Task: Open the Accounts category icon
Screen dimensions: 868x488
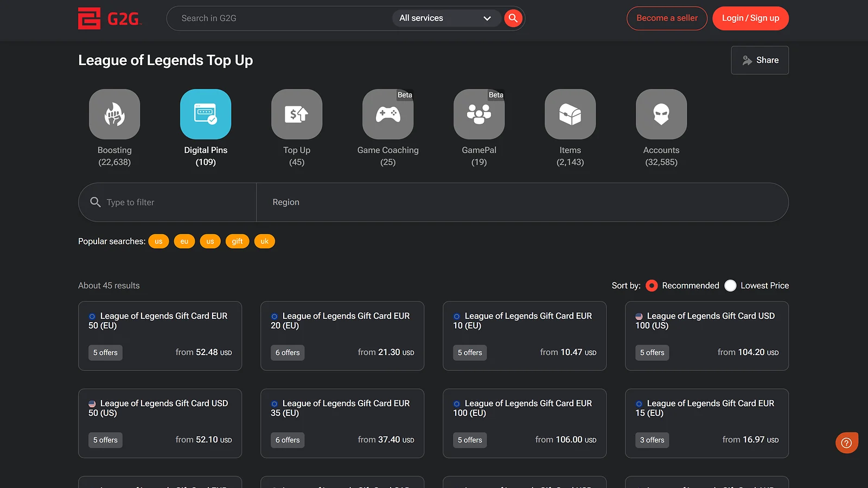Action: (x=661, y=114)
